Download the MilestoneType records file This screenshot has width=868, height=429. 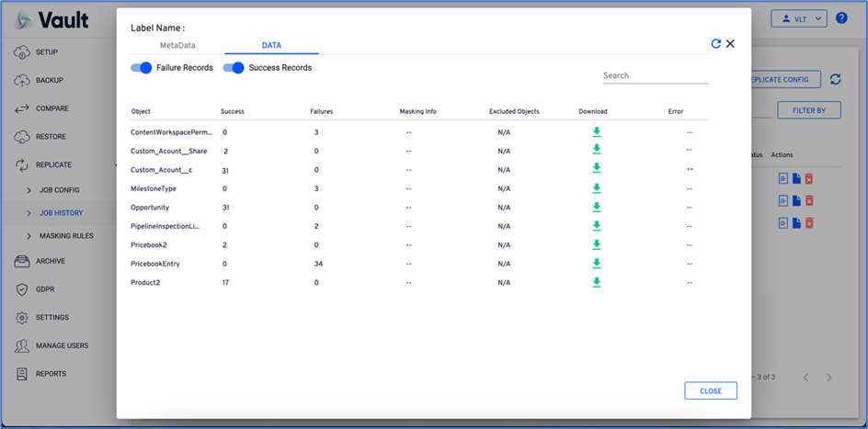tap(596, 188)
